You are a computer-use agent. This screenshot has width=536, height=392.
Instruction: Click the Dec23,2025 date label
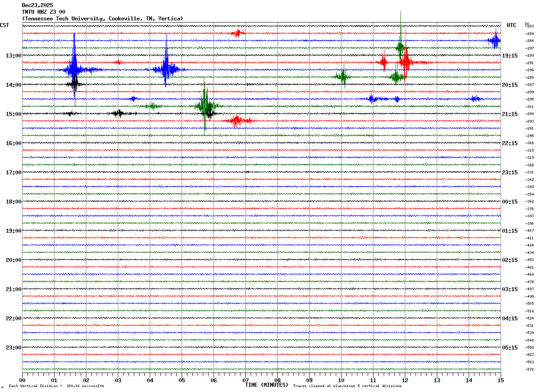tap(37, 5)
